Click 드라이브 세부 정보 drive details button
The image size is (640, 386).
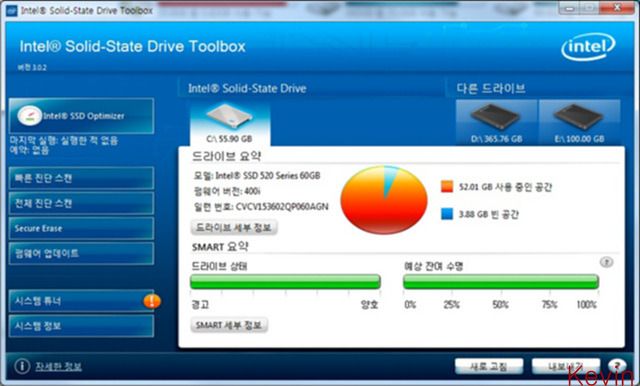[234, 227]
